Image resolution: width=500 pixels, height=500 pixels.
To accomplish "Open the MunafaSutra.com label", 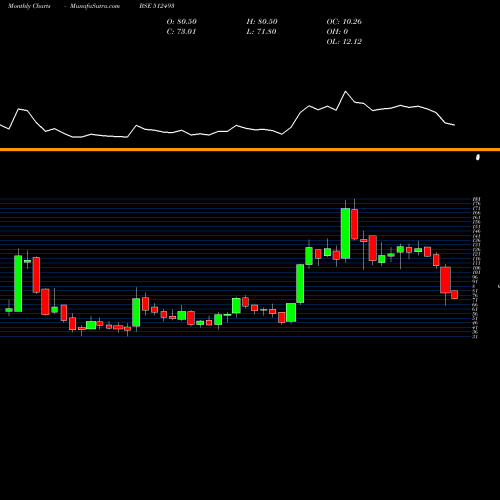I will pyautogui.click(x=95, y=6).
